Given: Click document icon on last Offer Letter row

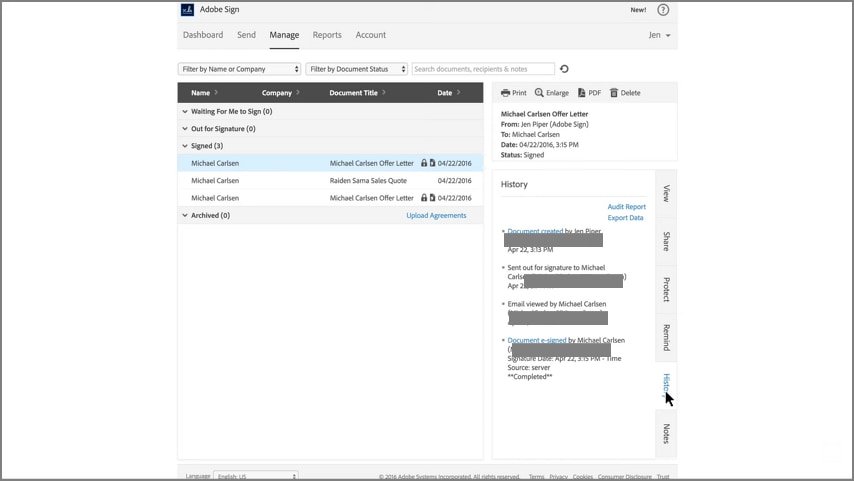Looking at the screenshot, I should point(432,198).
